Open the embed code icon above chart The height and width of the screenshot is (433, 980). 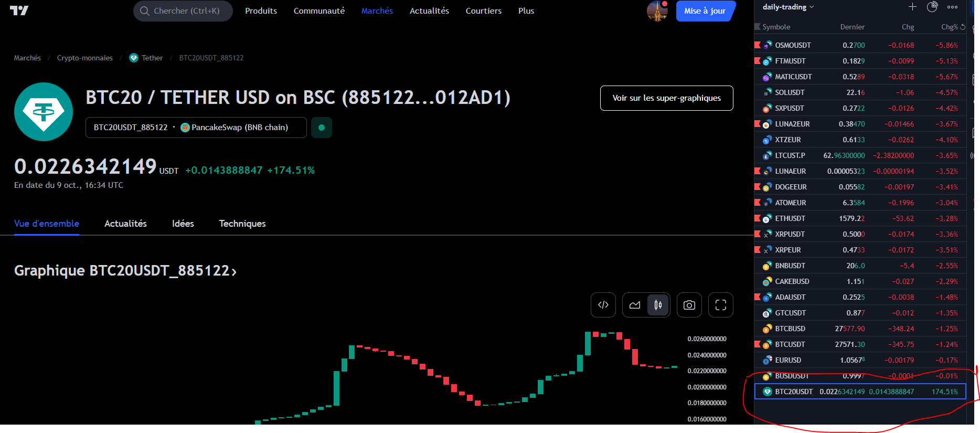(603, 305)
